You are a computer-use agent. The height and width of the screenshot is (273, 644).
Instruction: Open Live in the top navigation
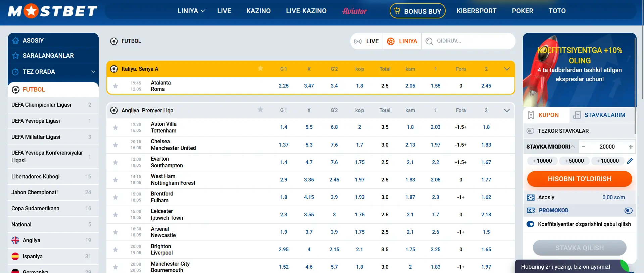pyautogui.click(x=224, y=11)
